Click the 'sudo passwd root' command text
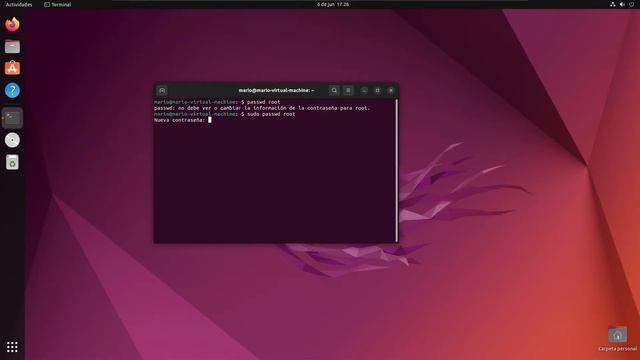The height and width of the screenshot is (360, 640). (x=271, y=114)
